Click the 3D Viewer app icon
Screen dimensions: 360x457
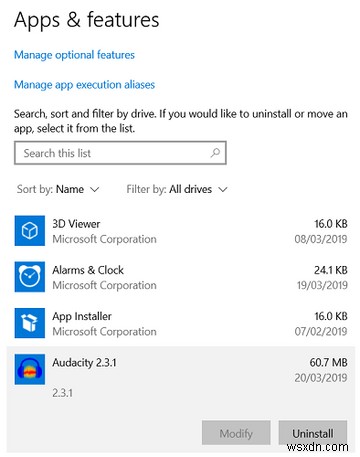pos(30,231)
